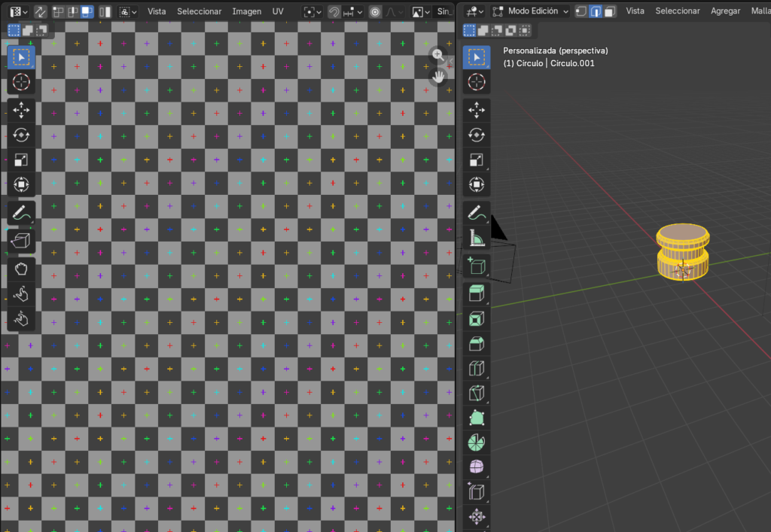Click the UV menu in the header
Image resolution: width=771 pixels, height=532 pixels.
pos(278,11)
